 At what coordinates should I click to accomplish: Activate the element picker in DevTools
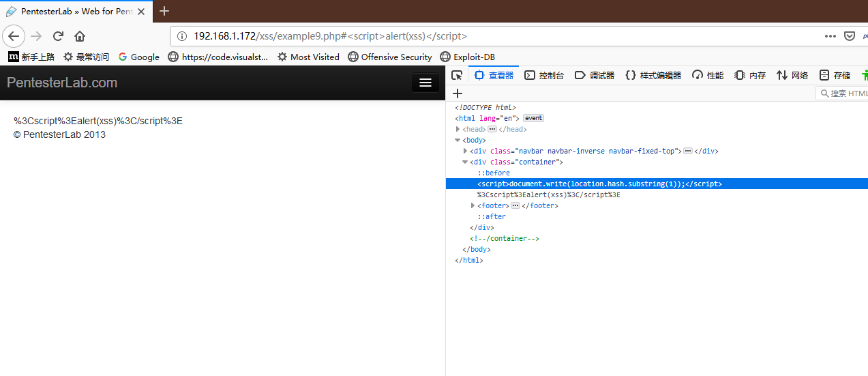coord(457,75)
